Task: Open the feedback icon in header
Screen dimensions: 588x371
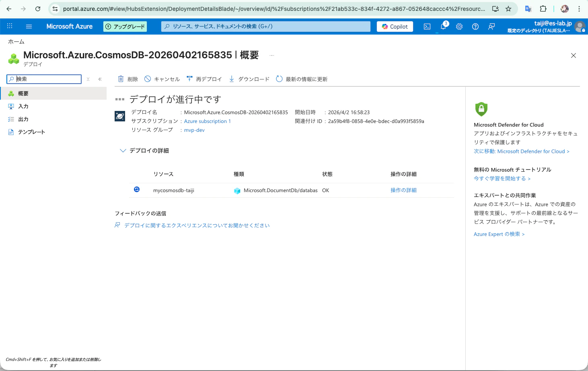Action: click(491, 27)
